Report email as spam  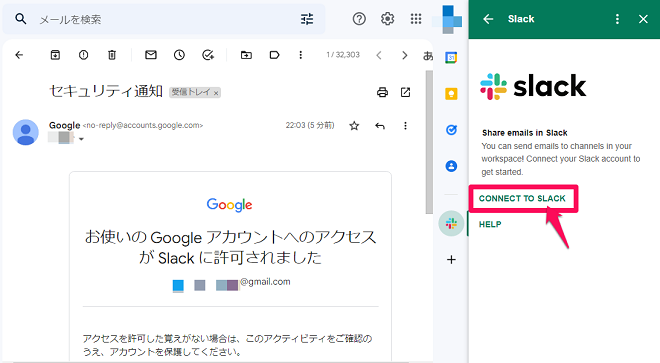83,55
